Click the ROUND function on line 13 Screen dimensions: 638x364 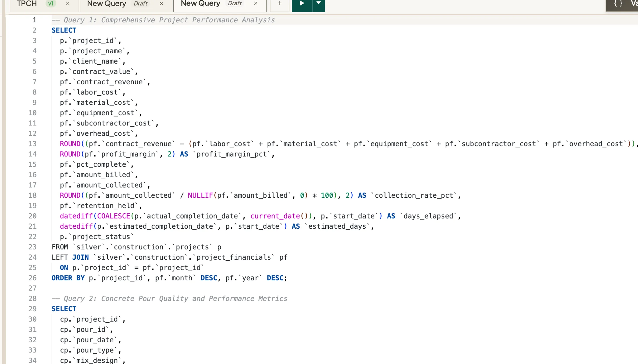(x=70, y=144)
